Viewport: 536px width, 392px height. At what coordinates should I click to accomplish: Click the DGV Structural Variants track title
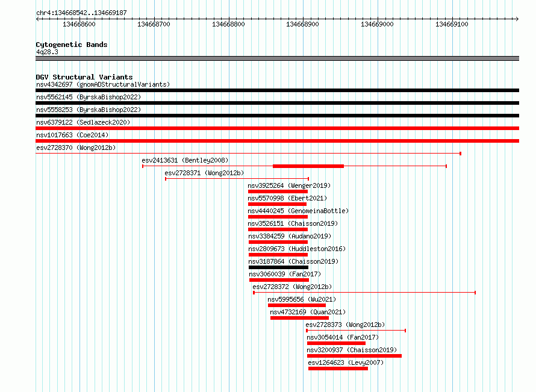pos(84,77)
